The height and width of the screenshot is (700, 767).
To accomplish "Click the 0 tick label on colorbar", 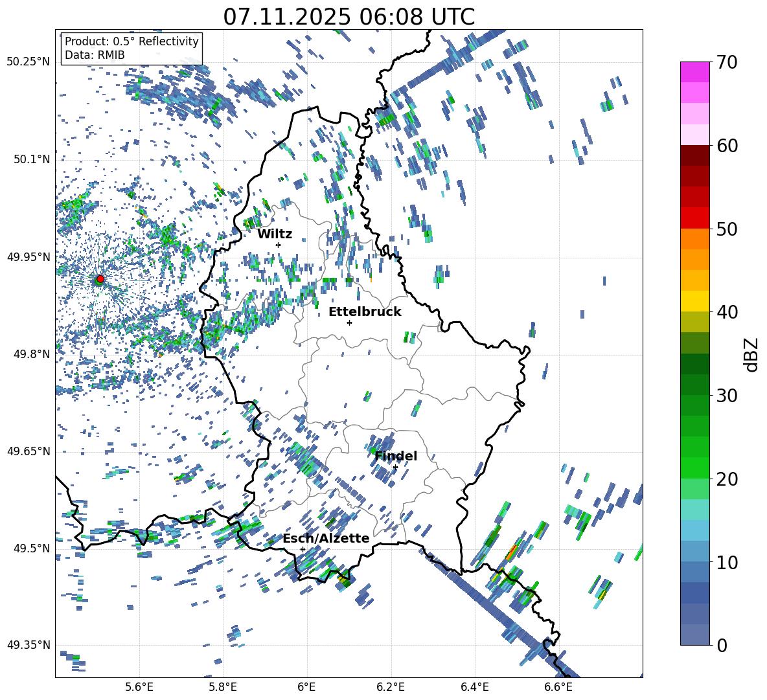I will (x=722, y=645).
